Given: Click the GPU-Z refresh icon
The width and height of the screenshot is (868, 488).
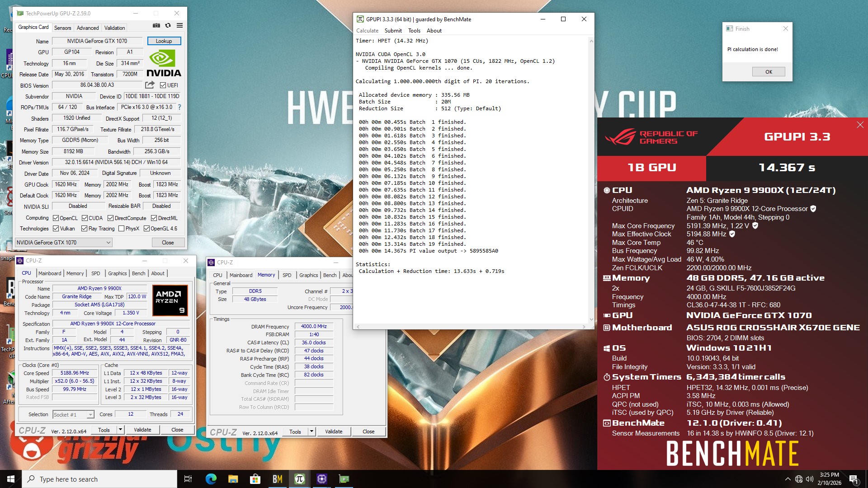Looking at the screenshot, I should [x=168, y=26].
